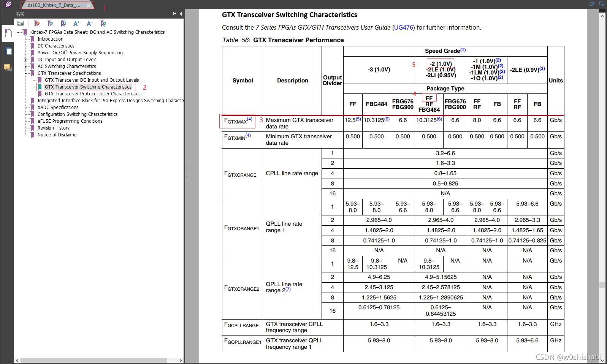Select AC Switching Characteristics bookmark label
Image resolution: width=607 pixels, height=364 pixels.
pos(67,66)
